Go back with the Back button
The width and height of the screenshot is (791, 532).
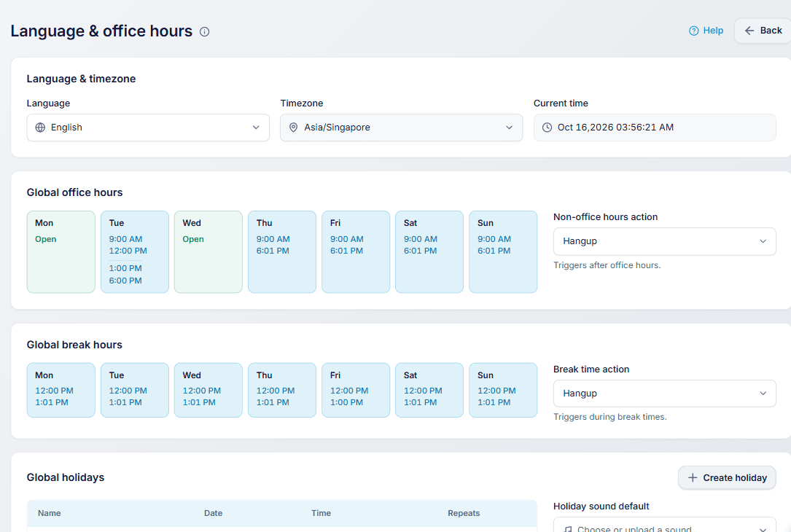coord(763,31)
